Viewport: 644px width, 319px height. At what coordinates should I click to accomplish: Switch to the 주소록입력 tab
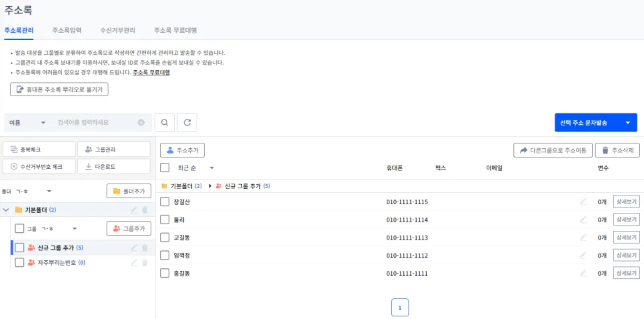click(x=67, y=30)
